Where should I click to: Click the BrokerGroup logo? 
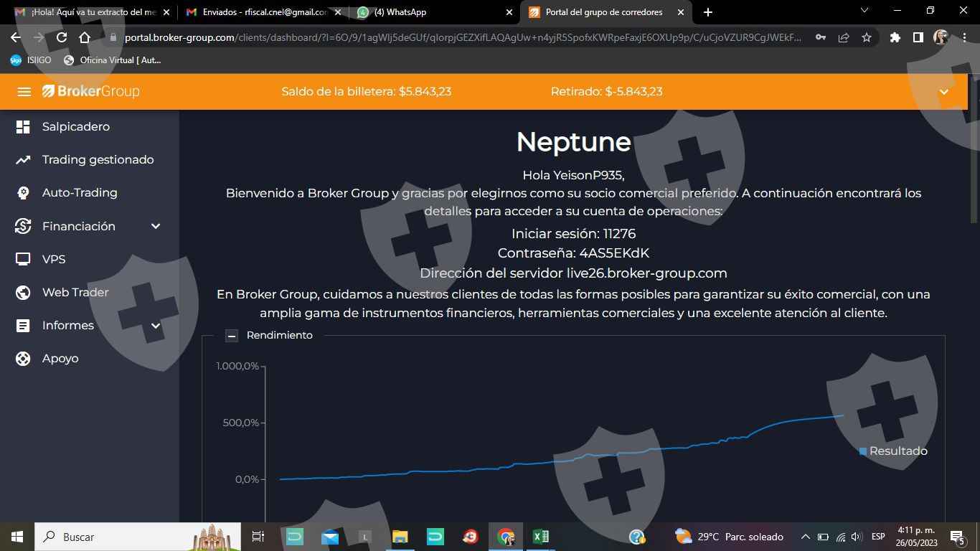(x=90, y=92)
